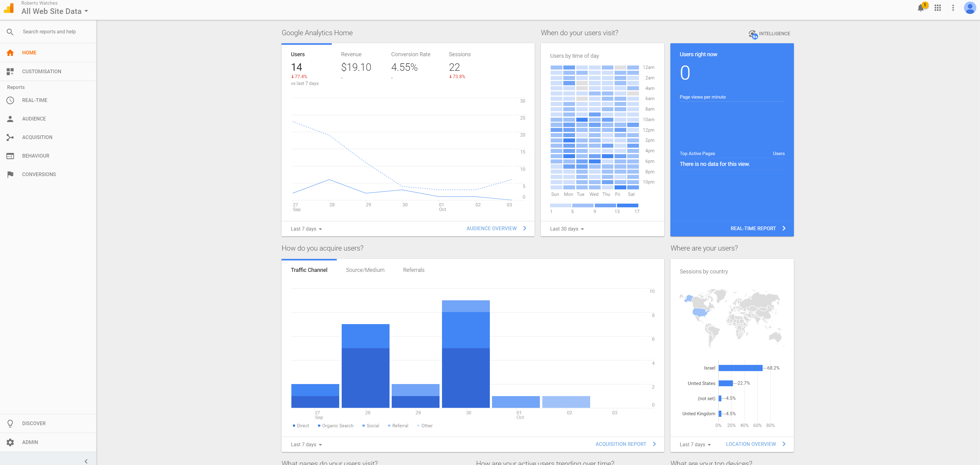Switch to the Traffic Channel tab

point(309,270)
